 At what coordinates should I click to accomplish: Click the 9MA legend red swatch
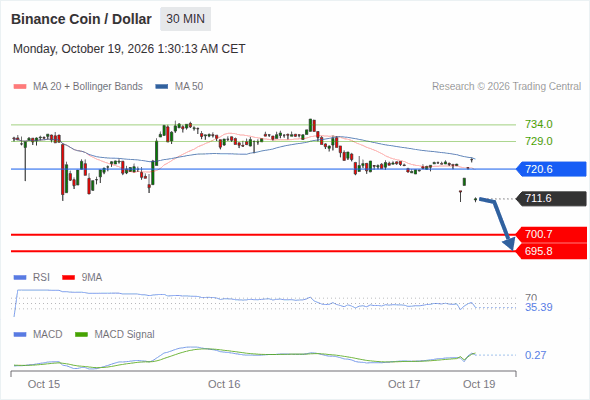[x=68, y=278]
